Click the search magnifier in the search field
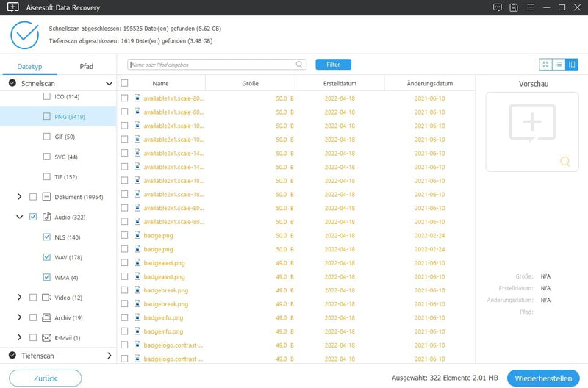588x388 pixels. coord(299,65)
